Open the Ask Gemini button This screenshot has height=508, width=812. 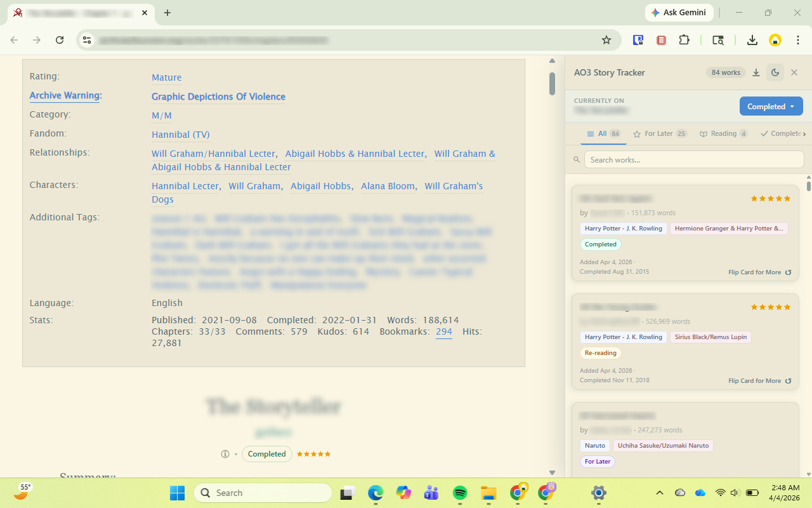pyautogui.click(x=679, y=13)
